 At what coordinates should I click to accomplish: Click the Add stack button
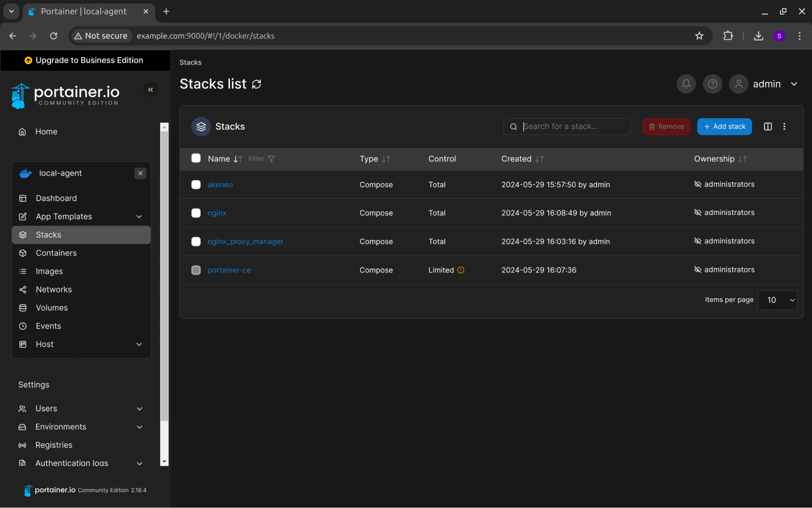coord(724,127)
